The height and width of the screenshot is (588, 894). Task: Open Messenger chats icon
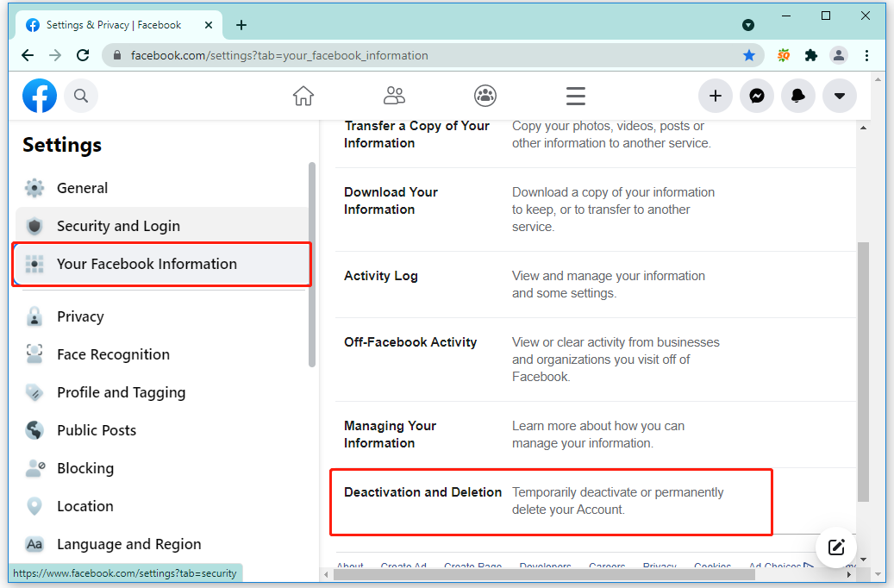(757, 96)
